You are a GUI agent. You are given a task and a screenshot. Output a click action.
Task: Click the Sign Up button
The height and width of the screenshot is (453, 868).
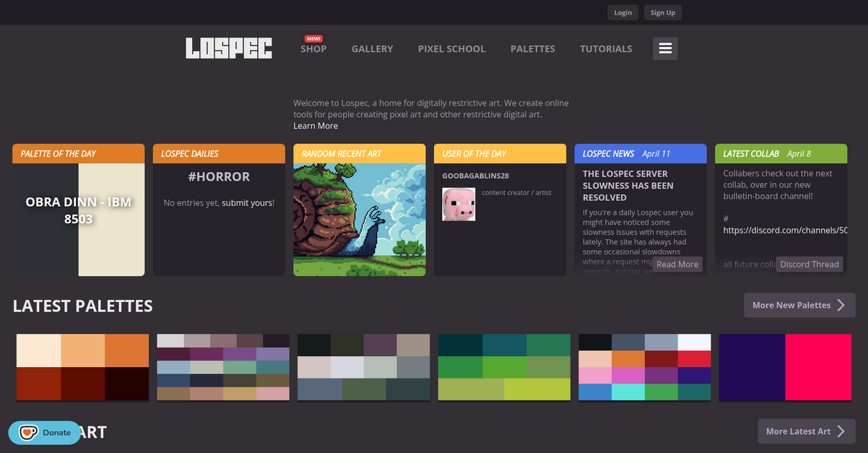click(662, 12)
